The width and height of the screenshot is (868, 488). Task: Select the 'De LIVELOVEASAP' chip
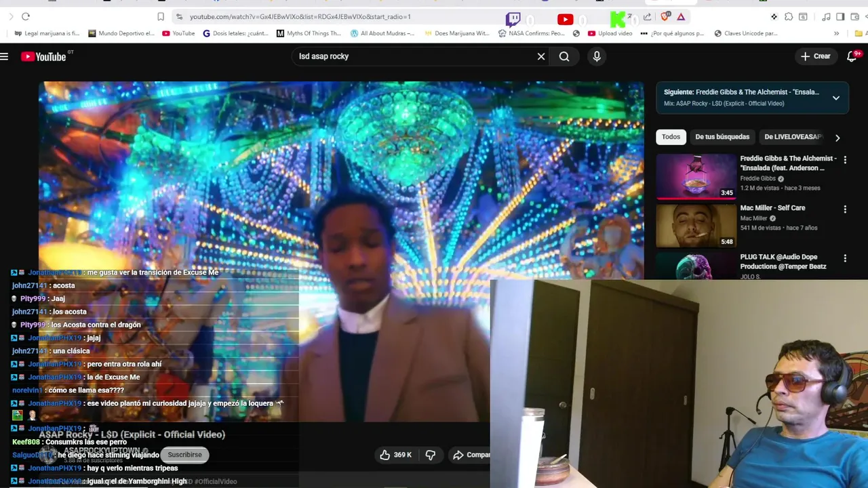click(792, 137)
